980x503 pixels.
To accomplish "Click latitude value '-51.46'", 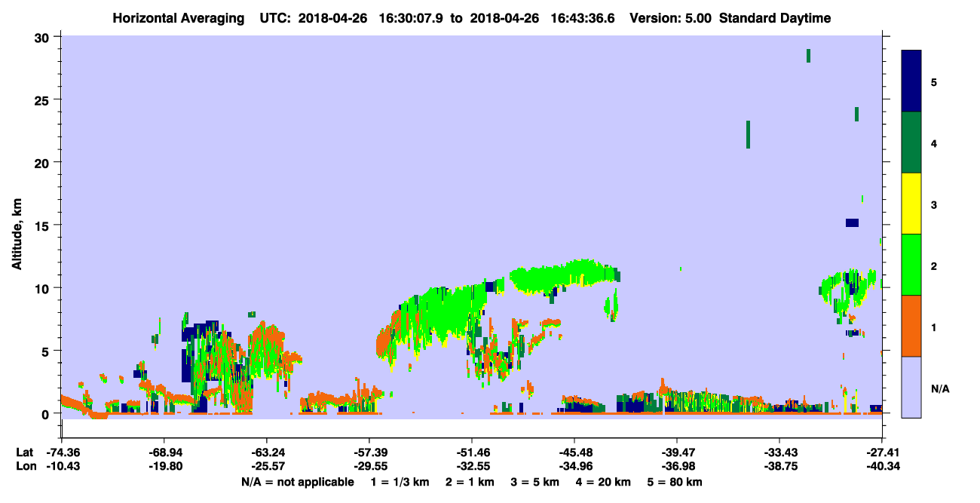I will (471, 452).
